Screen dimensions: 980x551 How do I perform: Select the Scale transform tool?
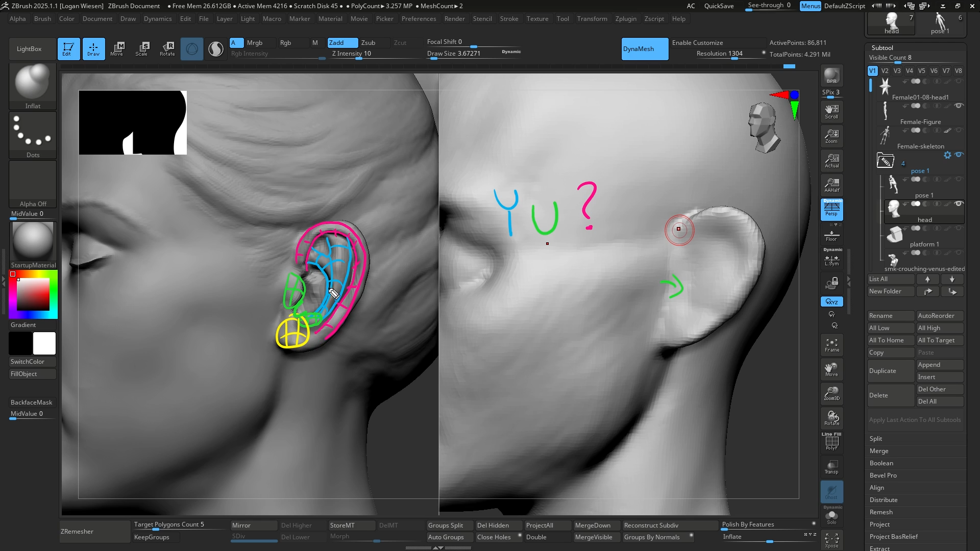click(x=141, y=48)
